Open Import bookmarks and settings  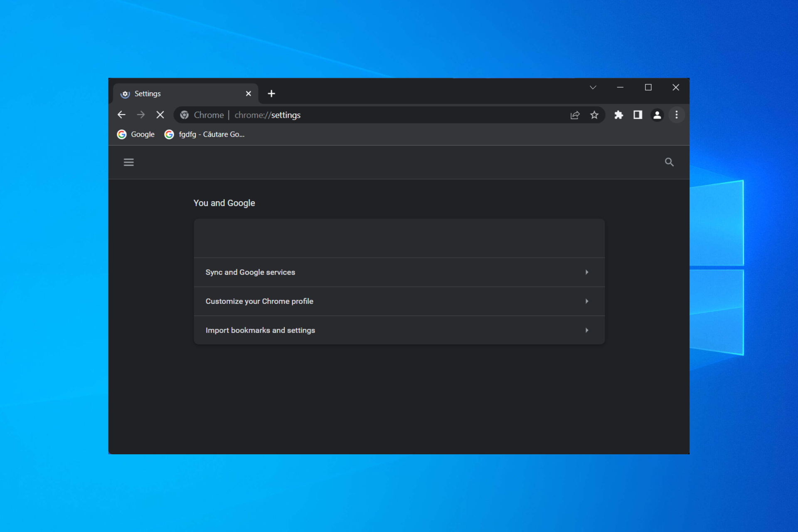[x=399, y=330]
